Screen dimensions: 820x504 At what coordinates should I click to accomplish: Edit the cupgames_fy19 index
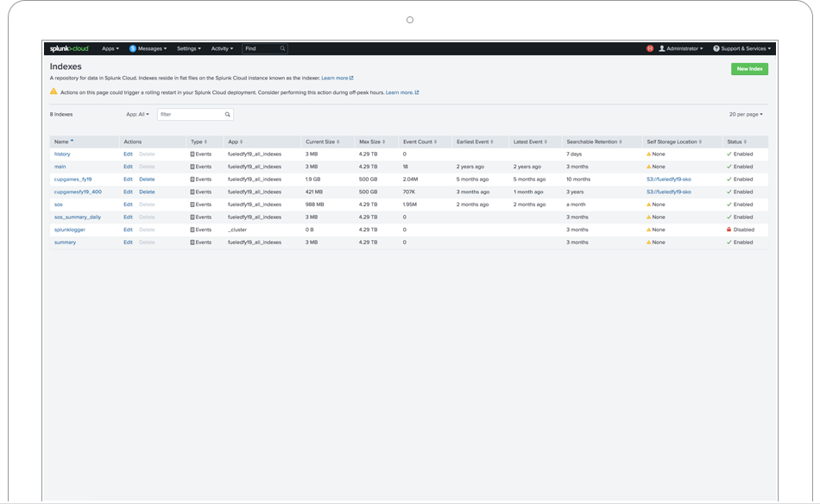128,180
